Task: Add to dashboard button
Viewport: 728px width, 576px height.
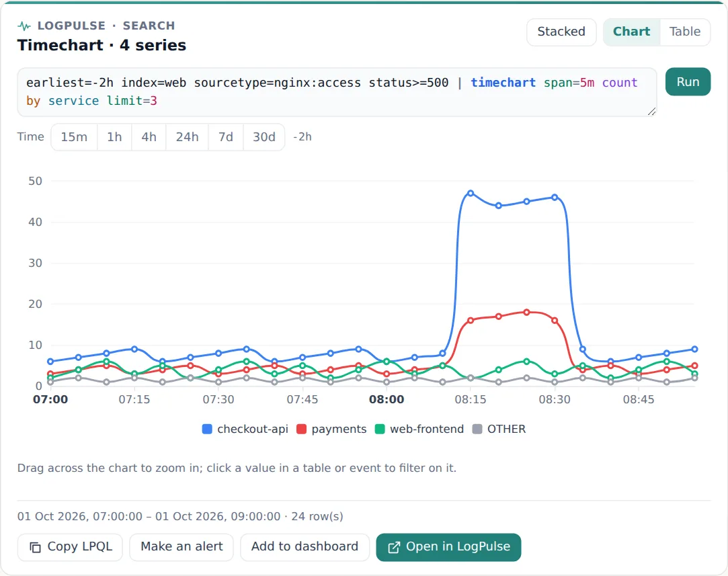Action: point(305,546)
